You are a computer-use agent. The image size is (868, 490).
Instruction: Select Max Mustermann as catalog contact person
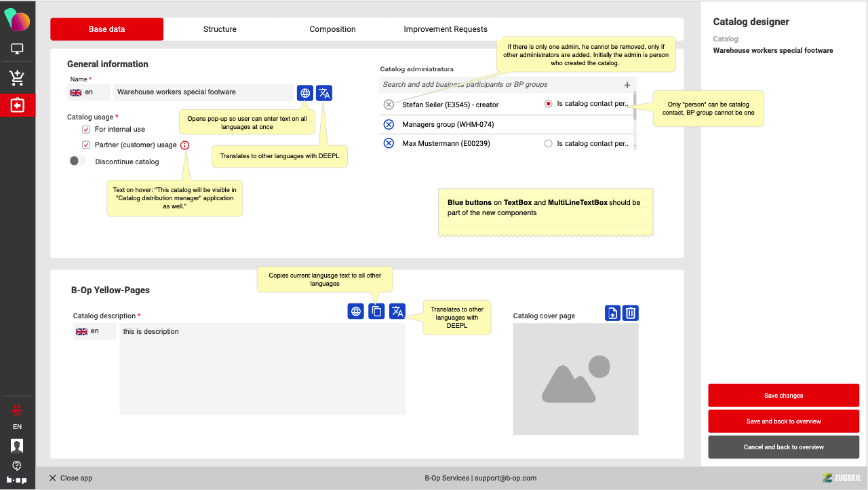pyautogui.click(x=549, y=144)
